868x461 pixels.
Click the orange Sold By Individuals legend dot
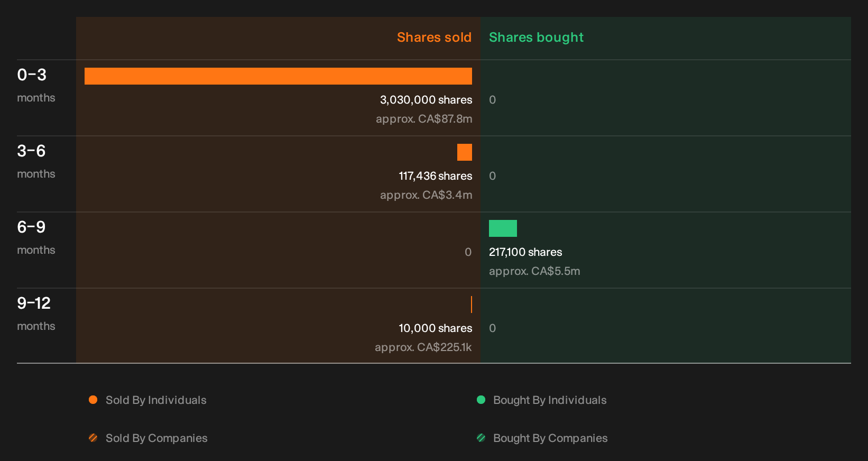(x=93, y=400)
